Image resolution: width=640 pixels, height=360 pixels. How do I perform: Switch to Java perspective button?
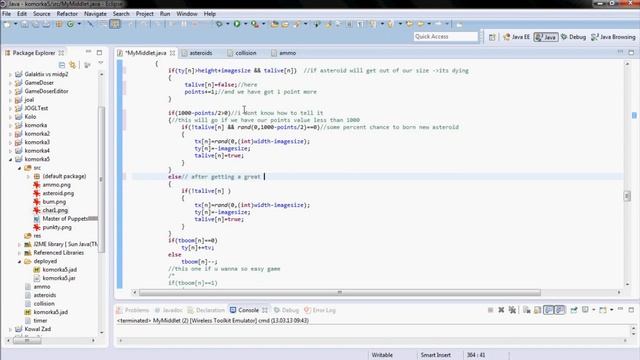coord(546,37)
